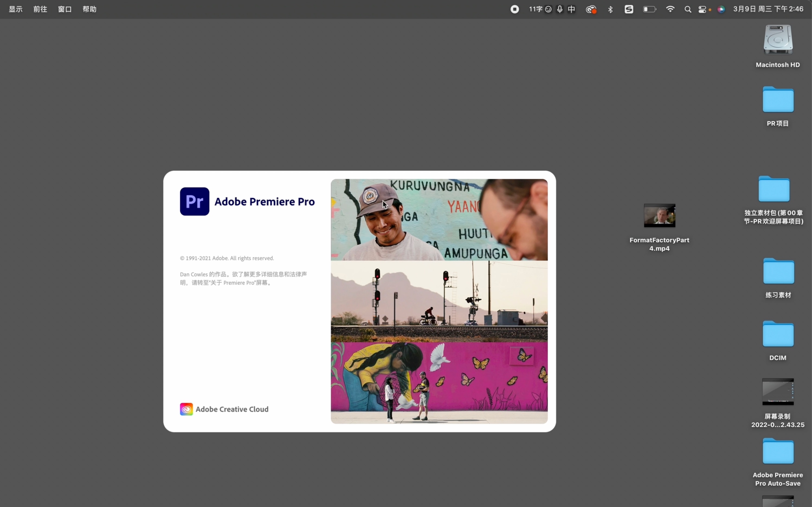Screen dimensions: 812x507
Task: Click the Adobe Creative Cloud logo icon
Action: tap(186, 409)
